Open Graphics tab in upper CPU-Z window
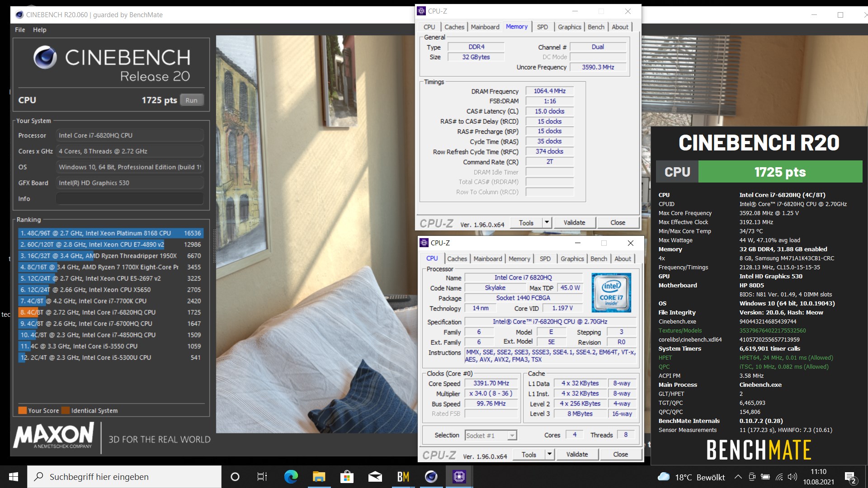 (569, 27)
